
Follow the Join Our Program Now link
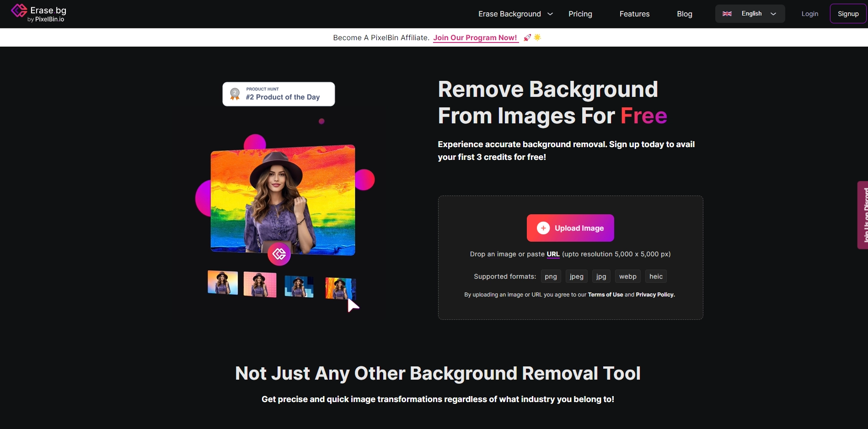point(475,37)
